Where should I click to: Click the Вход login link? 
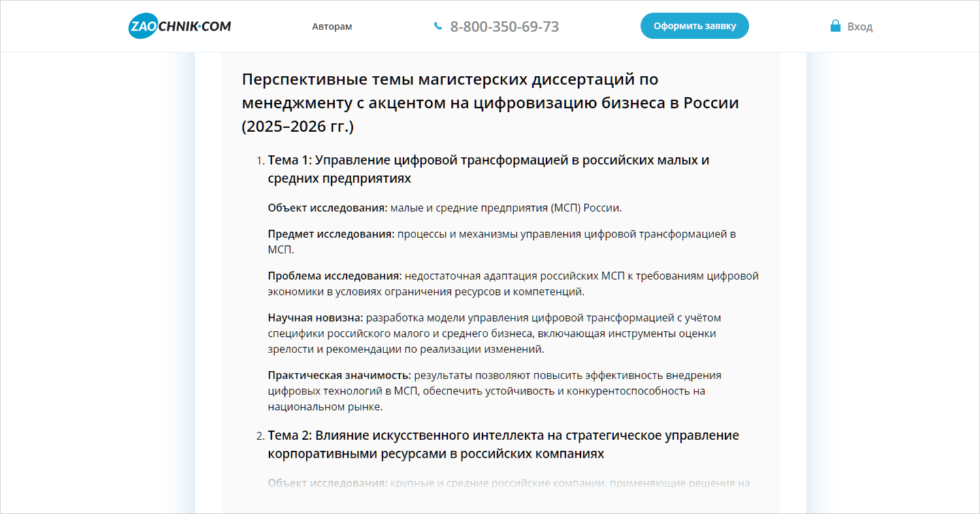pos(860,27)
